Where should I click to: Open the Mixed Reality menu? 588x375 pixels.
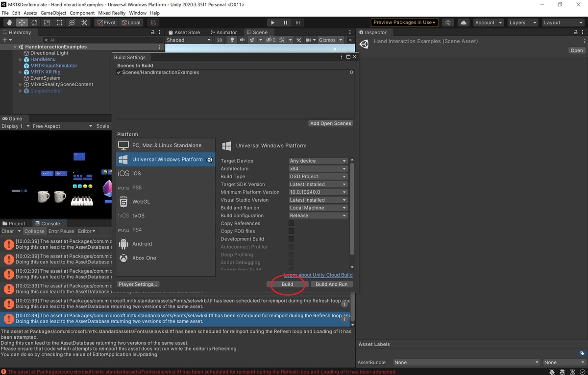(x=112, y=13)
